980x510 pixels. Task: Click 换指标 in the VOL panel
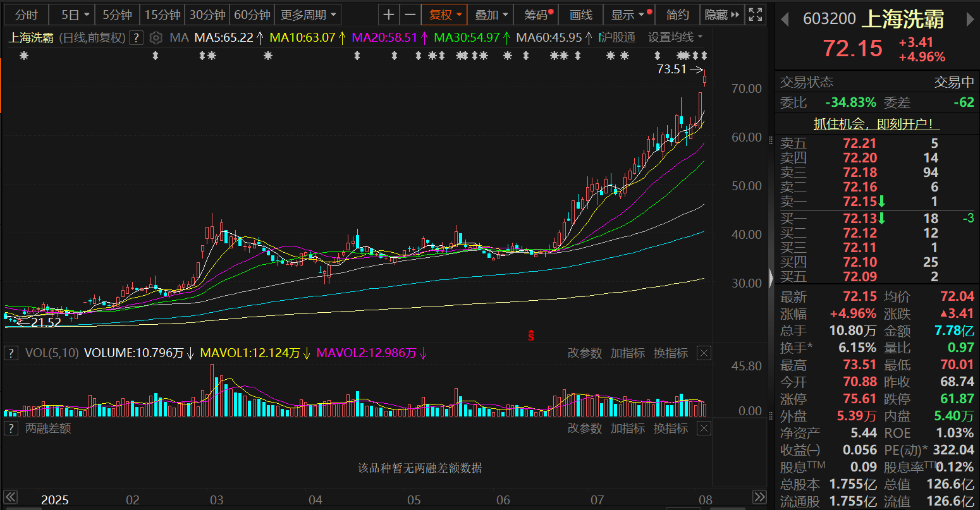click(x=670, y=353)
